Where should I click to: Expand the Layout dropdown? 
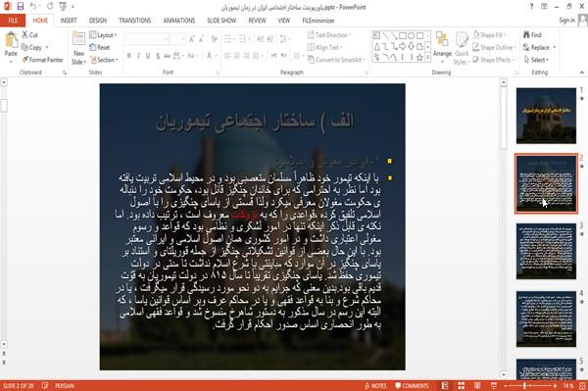(104, 35)
